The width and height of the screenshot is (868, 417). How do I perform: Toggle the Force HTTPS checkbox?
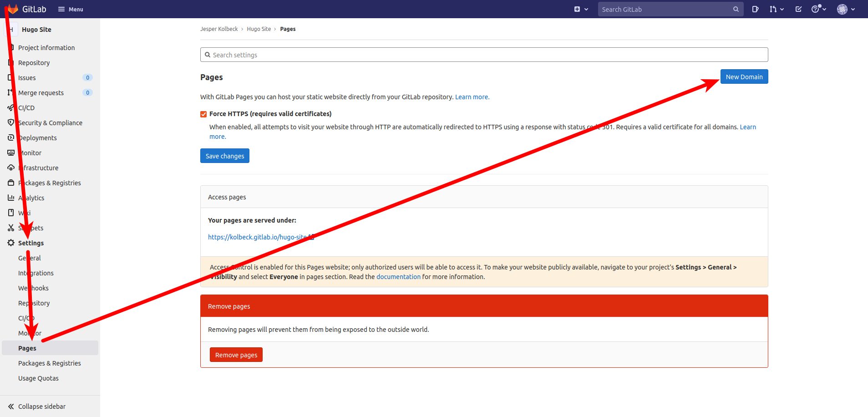pos(203,114)
